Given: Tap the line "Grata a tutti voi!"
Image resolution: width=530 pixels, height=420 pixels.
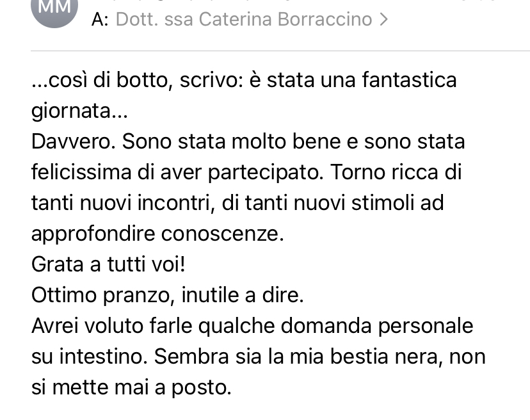Looking at the screenshot, I should (108, 264).
